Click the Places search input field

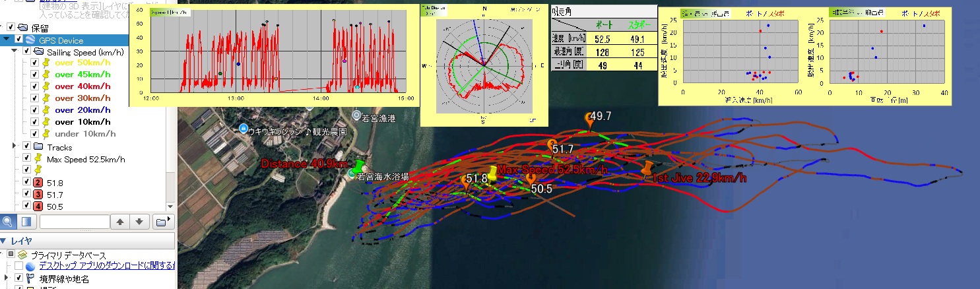coord(74,222)
